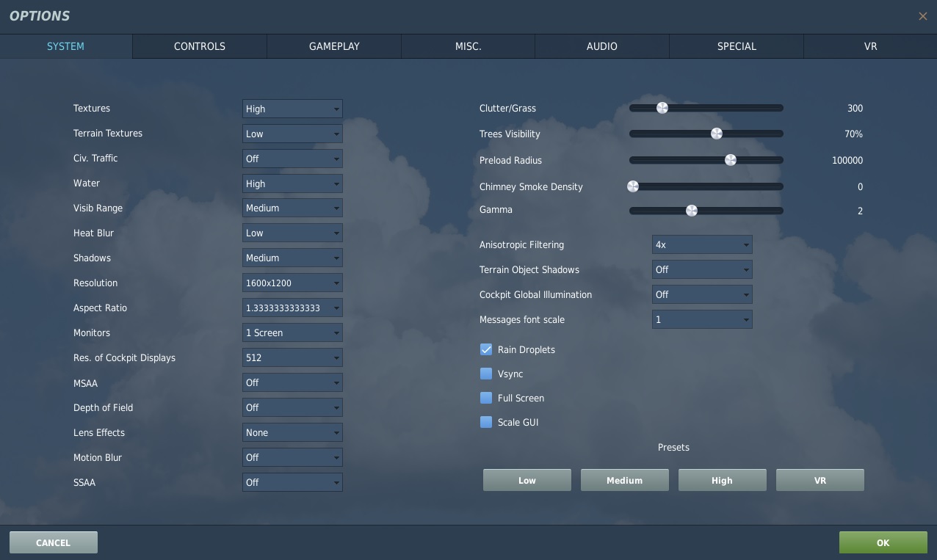Click the Preload Radius slider handle
Screen dimensions: 937x560
[x=731, y=160]
